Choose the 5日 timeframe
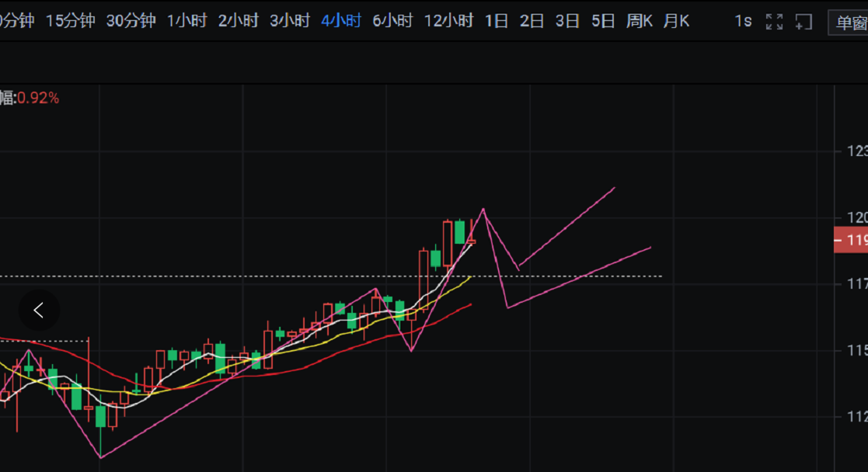 pos(603,21)
